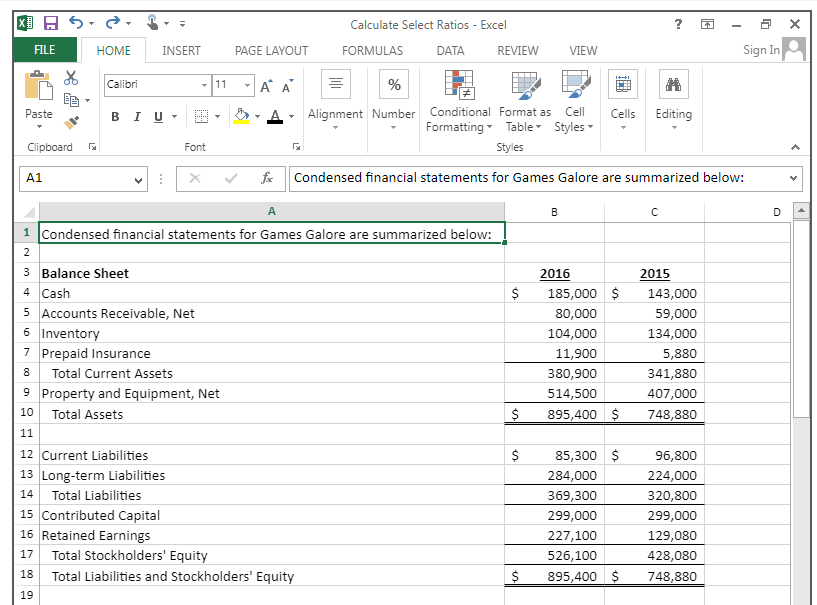Screen dimensions: 817x605
Task: Open the font size dropdown
Action: 247,85
